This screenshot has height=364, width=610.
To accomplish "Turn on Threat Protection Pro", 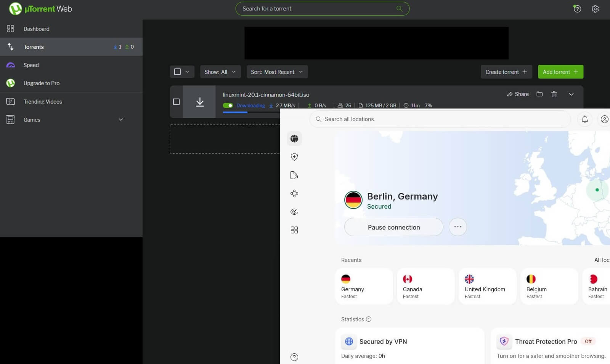I will click(x=588, y=341).
